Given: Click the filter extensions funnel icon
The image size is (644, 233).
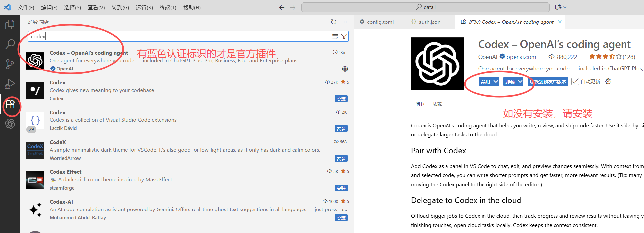Looking at the screenshot, I should click(x=344, y=36).
